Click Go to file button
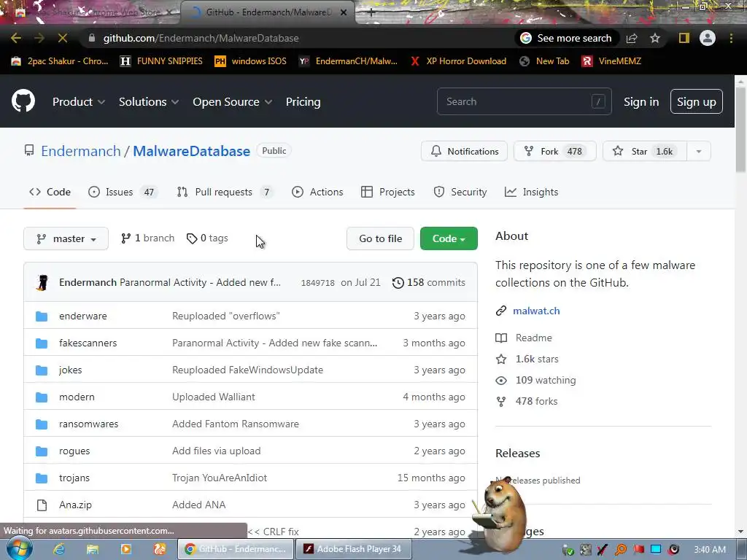The height and width of the screenshot is (560, 747). coord(380,238)
